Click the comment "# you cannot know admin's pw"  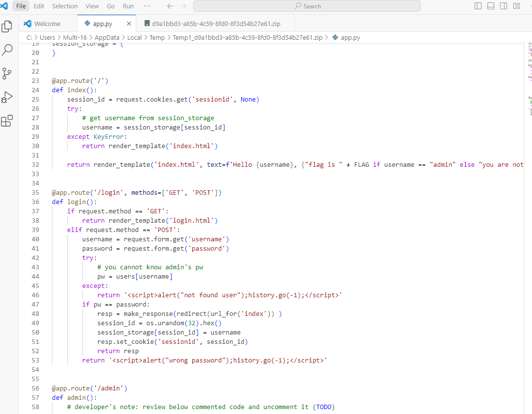[150, 267]
